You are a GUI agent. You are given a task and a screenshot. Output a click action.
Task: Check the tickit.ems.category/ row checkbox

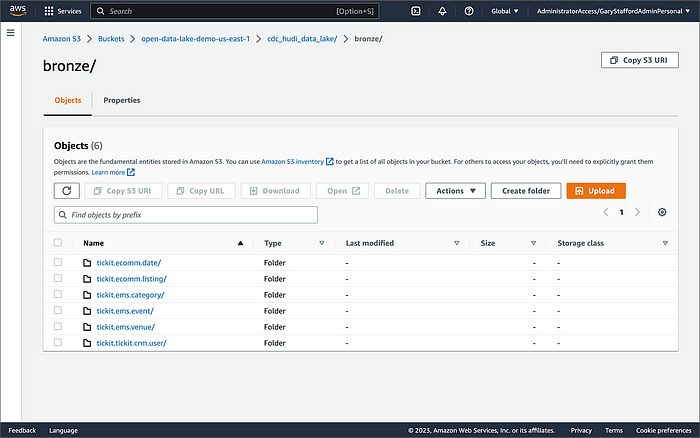58,294
